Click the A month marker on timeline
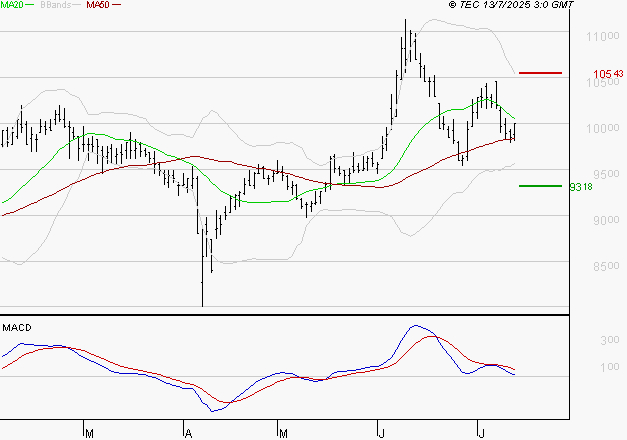 click(187, 433)
